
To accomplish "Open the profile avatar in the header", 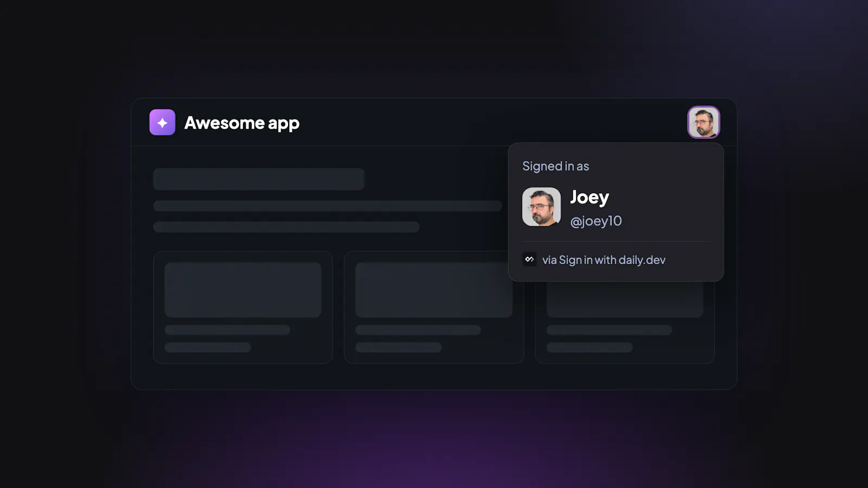I will [704, 122].
